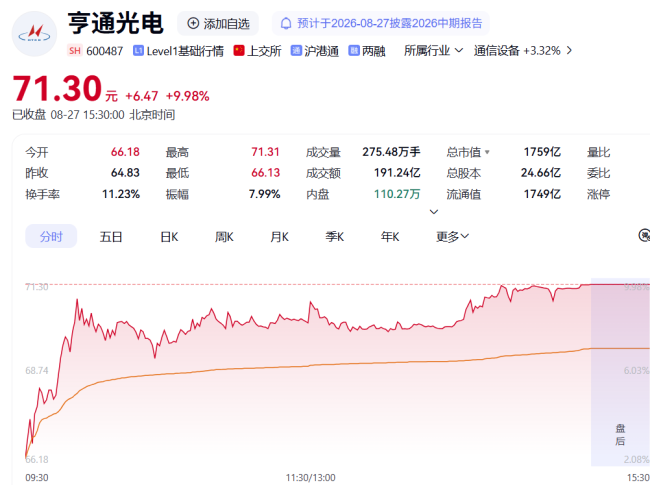Open the 2026中期报告 disclosure notice
The image size is (650, 485).
click(x=381, y=23)
